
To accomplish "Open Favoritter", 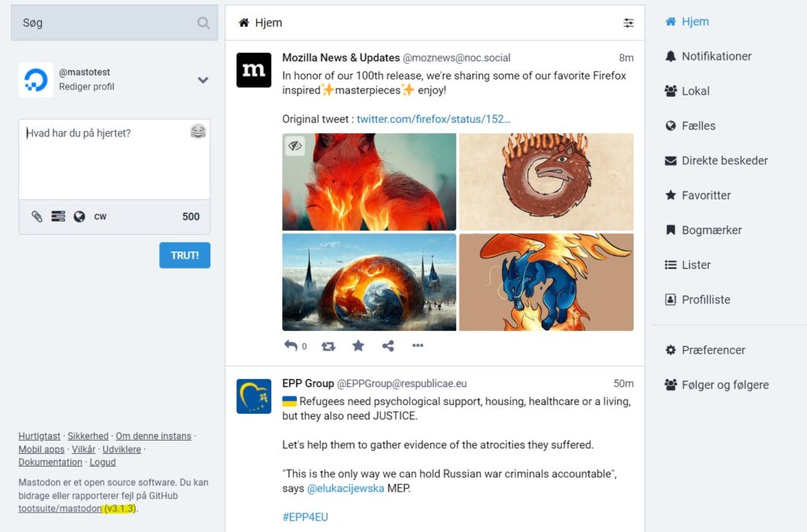I will pos(698,195).
